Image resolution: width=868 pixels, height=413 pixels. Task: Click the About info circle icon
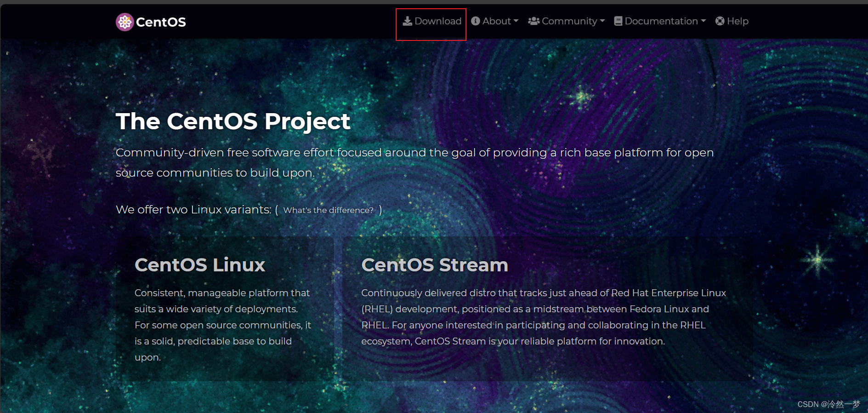point(476,21)
